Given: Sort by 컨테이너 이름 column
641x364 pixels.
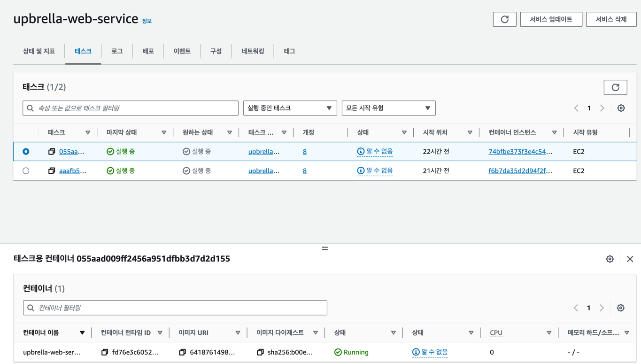Looking at the screenshot, I should coord(82,333).
